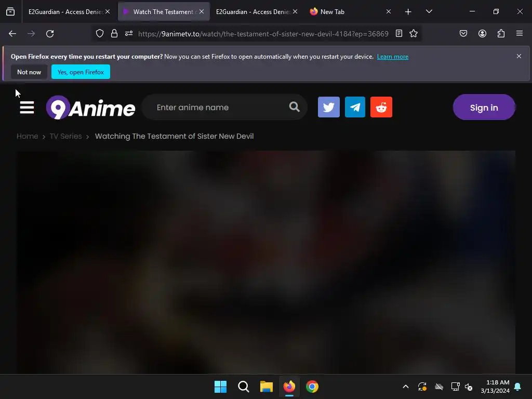The height and width of the screenshot is (399, 532).
Task: List all tabs dropdown arrow
Action: [429, 11]
